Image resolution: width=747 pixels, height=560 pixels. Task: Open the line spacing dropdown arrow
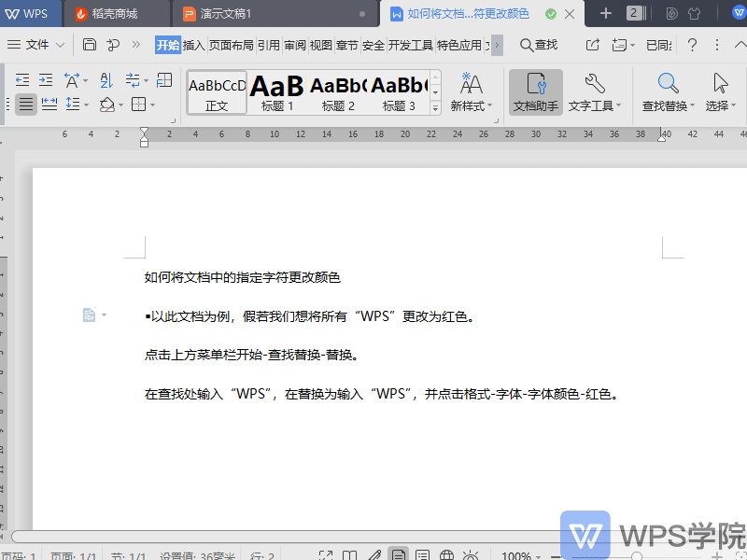coord(86,105)
